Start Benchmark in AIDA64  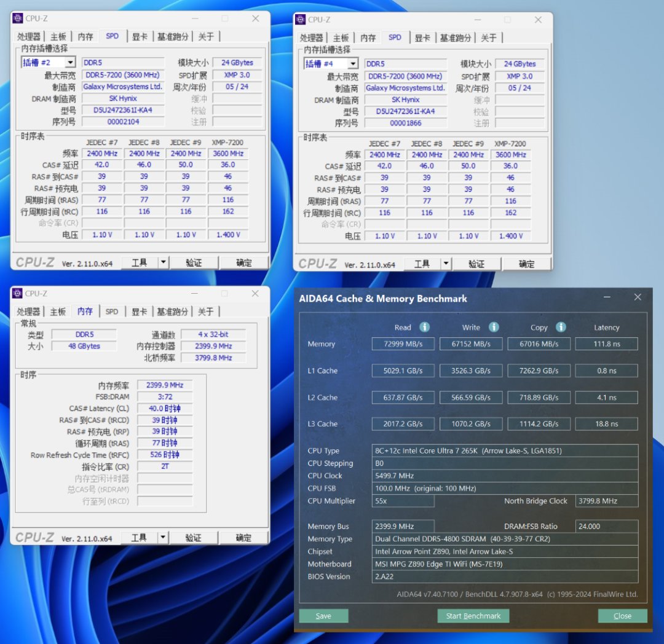pos(473,616)
